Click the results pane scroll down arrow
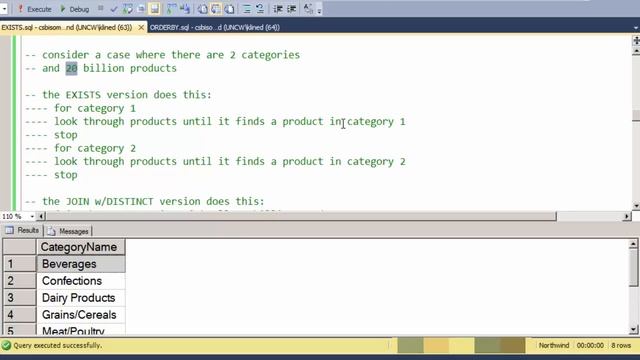 [x=633, y=329]
